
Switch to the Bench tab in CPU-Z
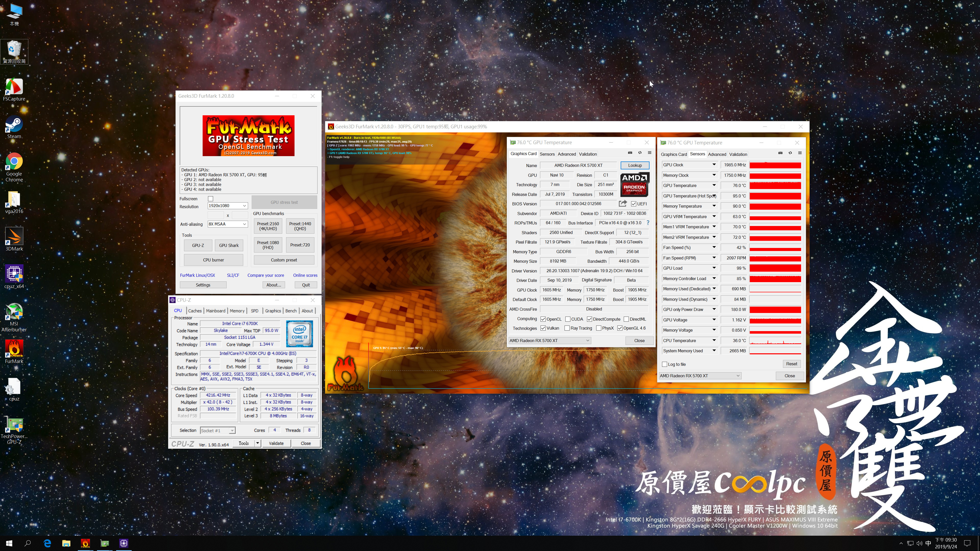point(291,311)
